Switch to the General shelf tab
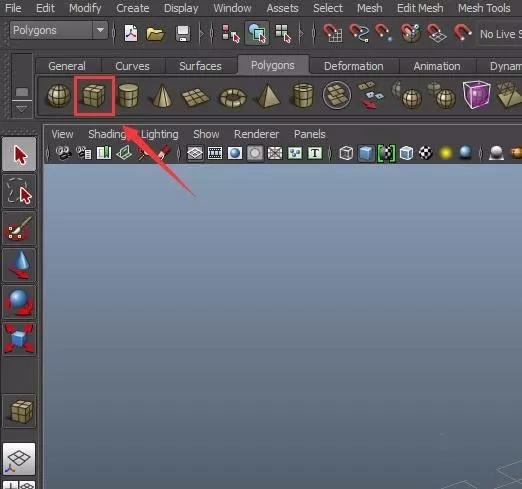Image resolution: width=522 pixels, height=489 pixels. [67, 66]
